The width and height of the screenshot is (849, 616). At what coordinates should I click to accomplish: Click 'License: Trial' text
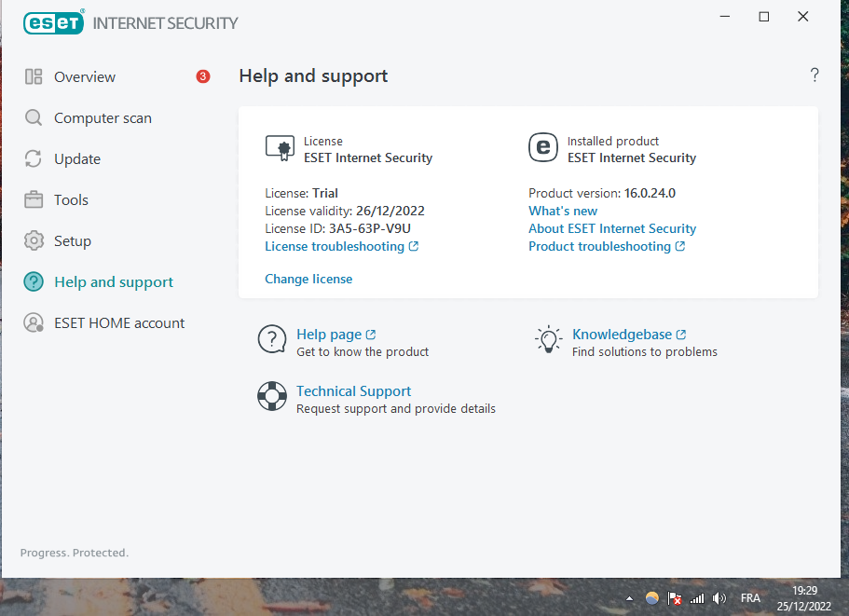[302, 193]
